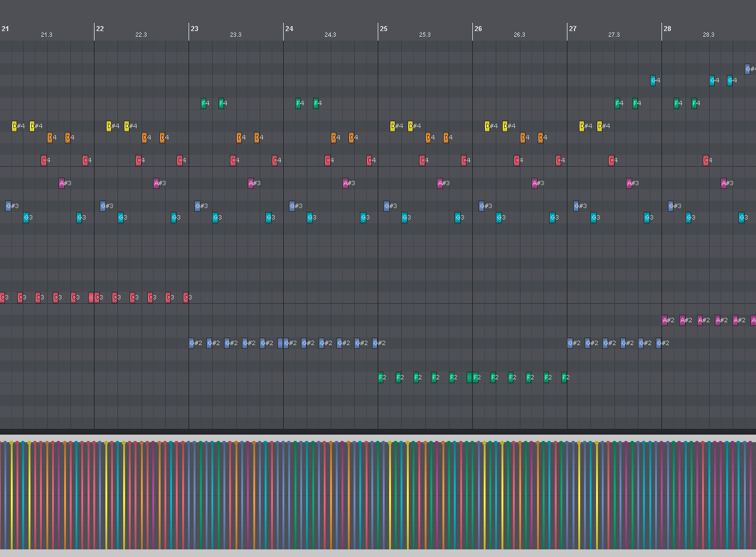Image resolution: width=756 pixels, height=557 pixels.
Task: Click the bar 23 marker on the timeline ruler
Action: [194, 29]
